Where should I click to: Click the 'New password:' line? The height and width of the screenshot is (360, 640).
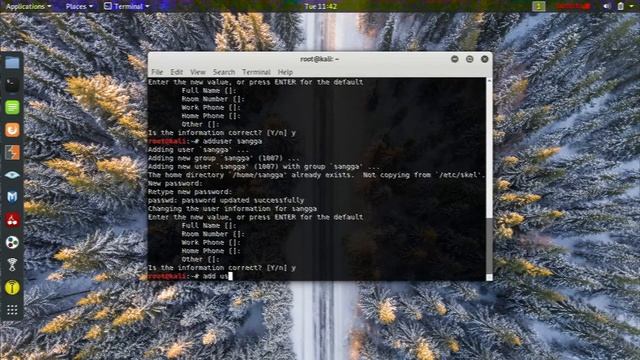[175, 183]
